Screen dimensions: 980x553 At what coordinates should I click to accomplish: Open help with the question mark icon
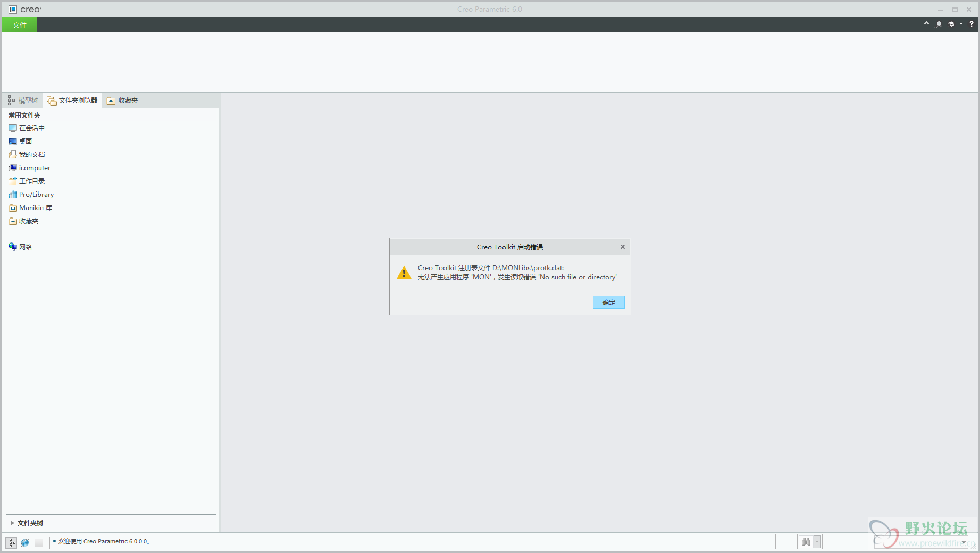(x=971, y=24)
